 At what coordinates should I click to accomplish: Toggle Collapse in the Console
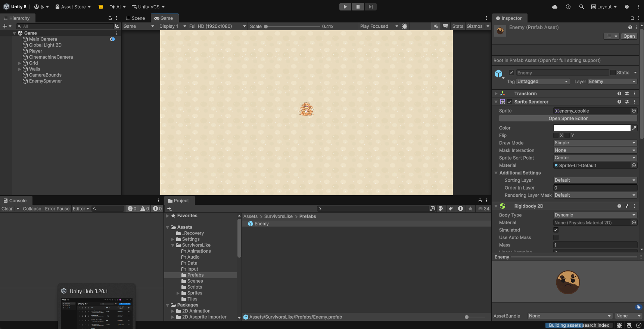32,209
